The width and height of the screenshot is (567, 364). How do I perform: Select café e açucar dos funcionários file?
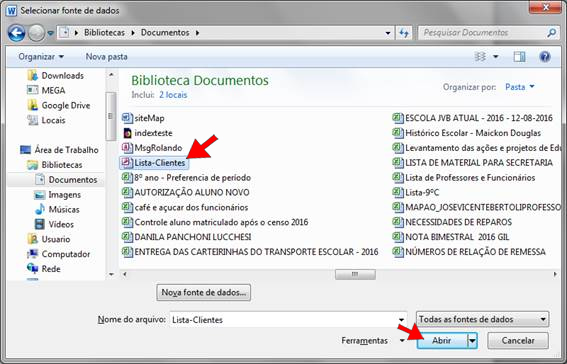click(x=185, y=207)
